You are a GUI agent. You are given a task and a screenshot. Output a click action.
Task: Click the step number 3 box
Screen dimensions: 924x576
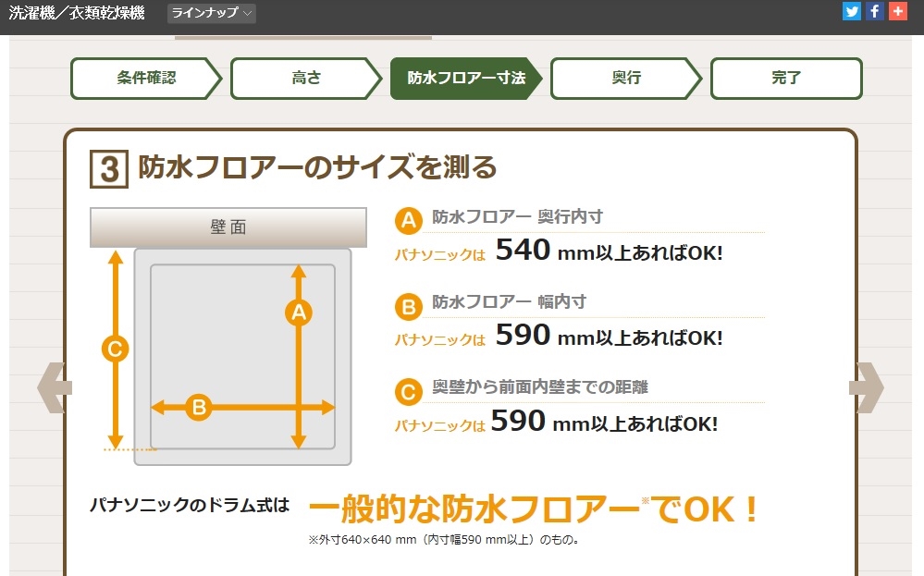[108, 169]
